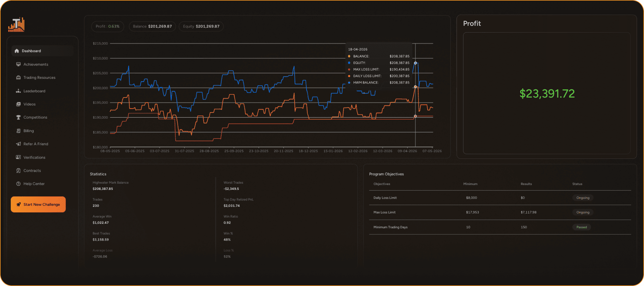Click the Max Loss Limit result $7,117.98
The height and width of the screenshot is (286, 644).
pyautogui.click(x=529, y=212)
